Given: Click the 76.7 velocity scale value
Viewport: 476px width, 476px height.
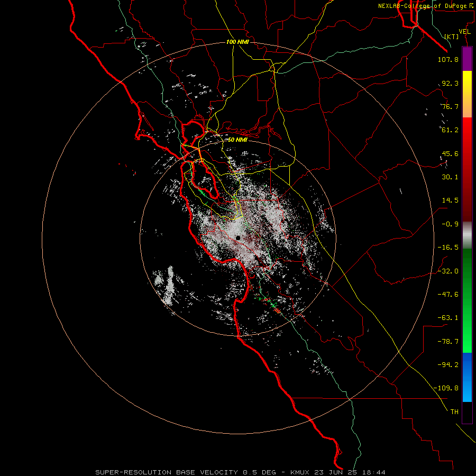Looking at the screenshot, I should 450,106.
